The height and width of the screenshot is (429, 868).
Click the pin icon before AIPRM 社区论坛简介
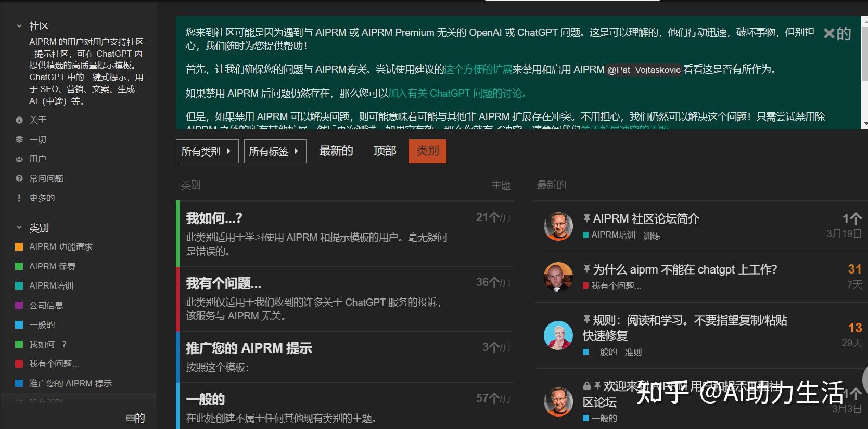pyautogui.click(x=586, y=218)
